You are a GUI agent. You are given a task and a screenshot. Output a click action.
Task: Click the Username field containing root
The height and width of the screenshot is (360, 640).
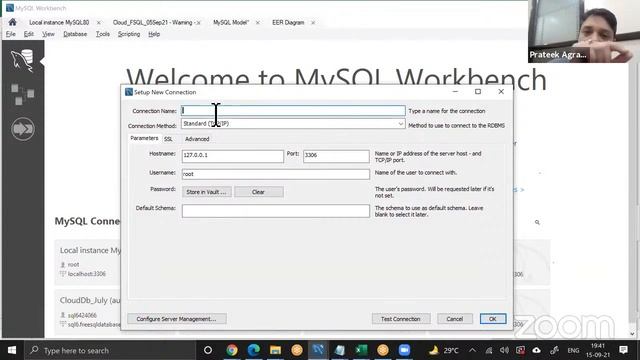[x=276, y=174]
